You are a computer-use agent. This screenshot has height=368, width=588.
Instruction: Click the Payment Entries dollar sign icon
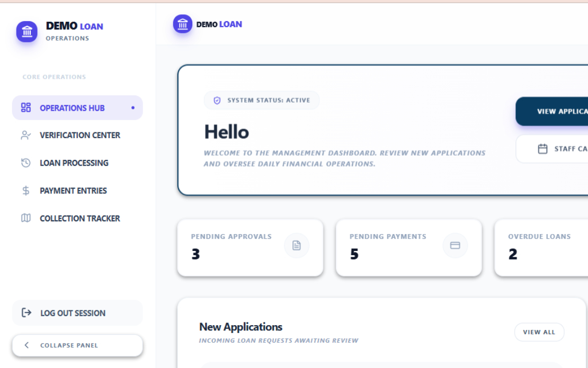tap(26, 191)
